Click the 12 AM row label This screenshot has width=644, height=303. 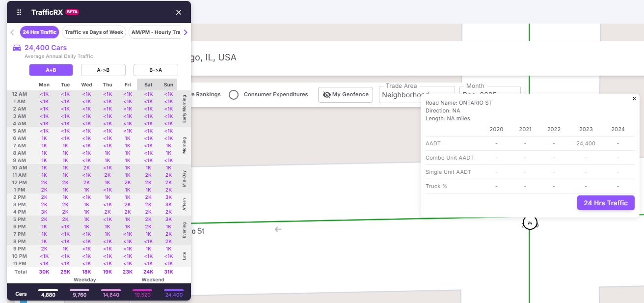(x=19, y=94)
